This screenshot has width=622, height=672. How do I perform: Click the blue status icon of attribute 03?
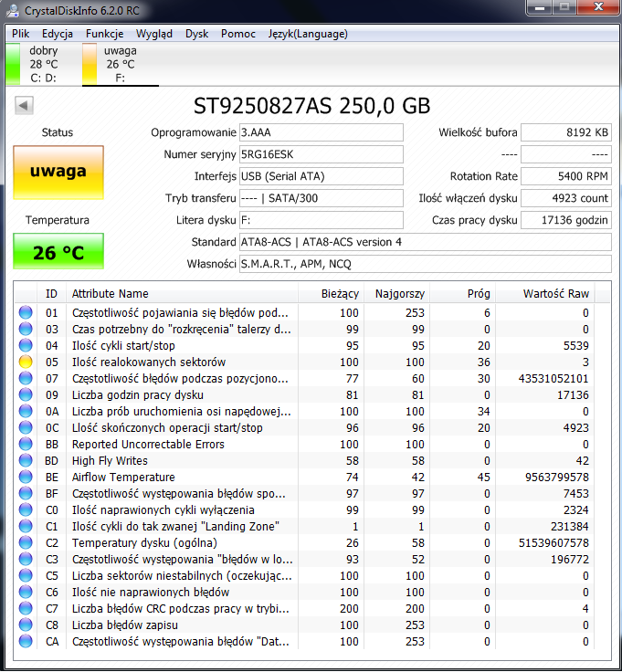pyautogui.click(x=26, y=329)
